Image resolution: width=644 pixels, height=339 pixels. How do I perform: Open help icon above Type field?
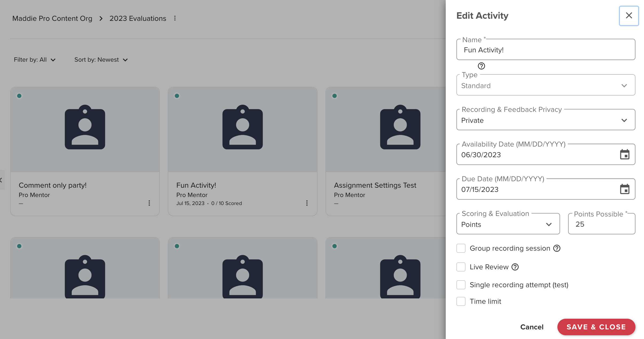coord(481,66)
